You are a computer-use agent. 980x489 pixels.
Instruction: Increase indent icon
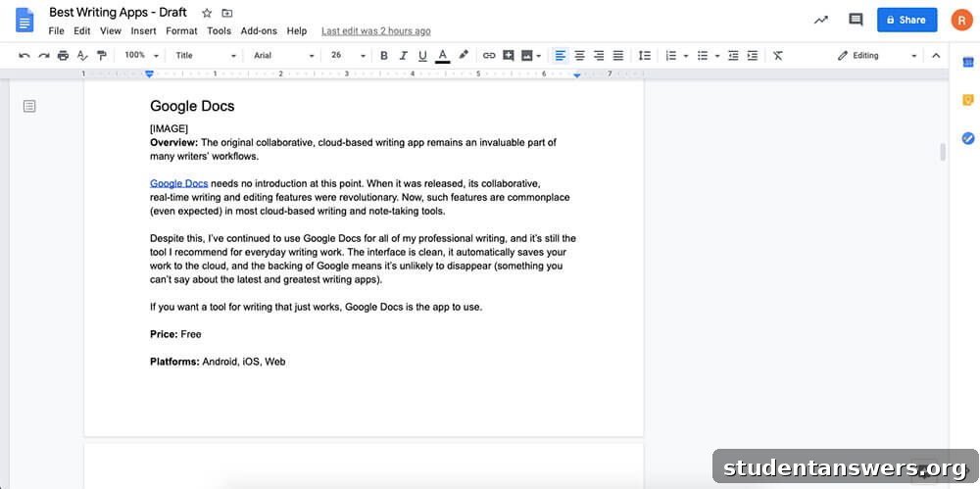[x=753, y=56]
